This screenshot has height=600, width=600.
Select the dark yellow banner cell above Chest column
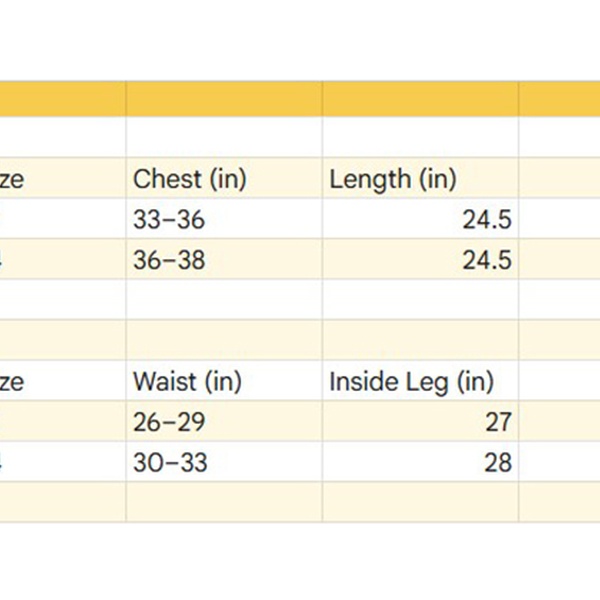click(223, 99)
